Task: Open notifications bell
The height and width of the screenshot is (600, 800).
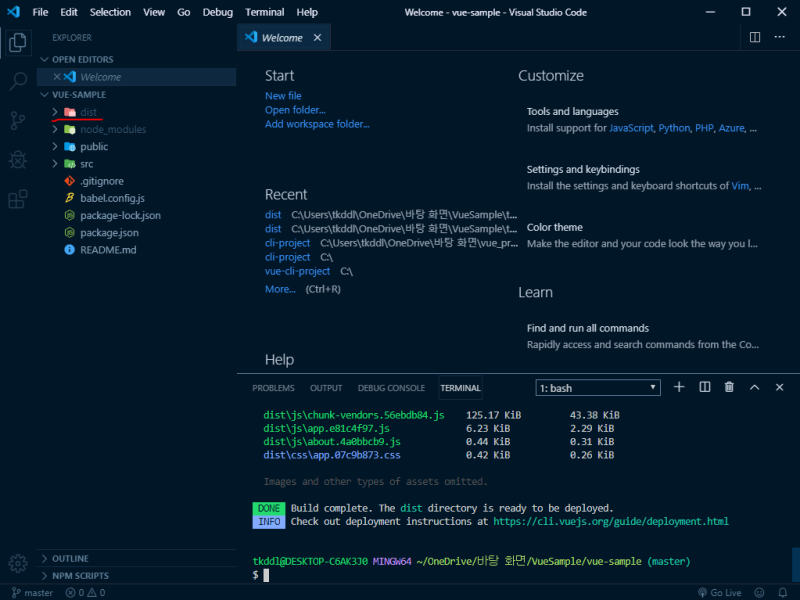Action: 783,592
